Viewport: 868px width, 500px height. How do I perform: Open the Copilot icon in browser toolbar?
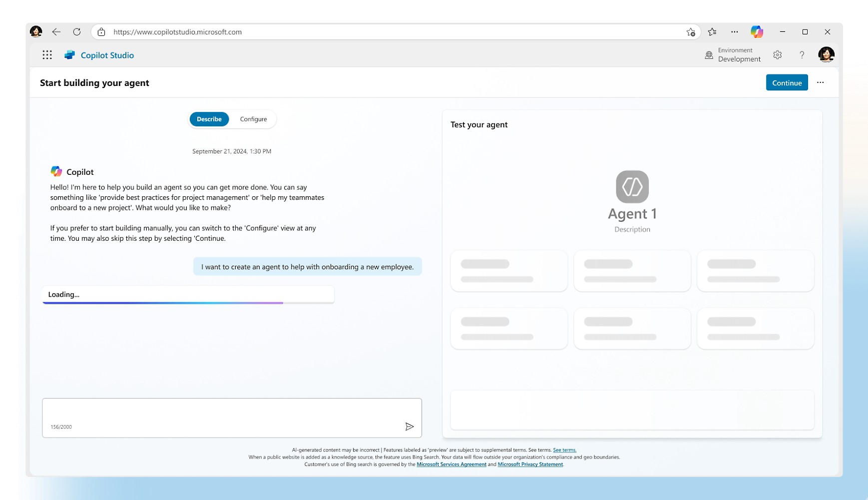756,32
